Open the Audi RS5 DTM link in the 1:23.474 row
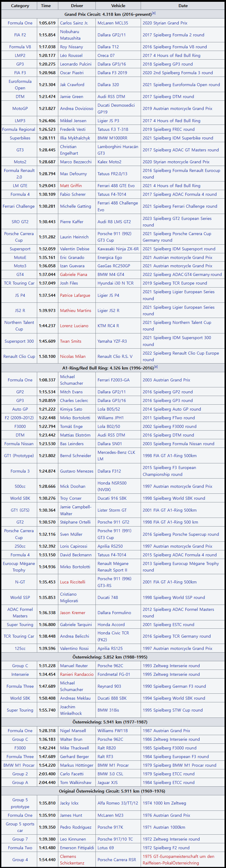 (x=111, y=97)
